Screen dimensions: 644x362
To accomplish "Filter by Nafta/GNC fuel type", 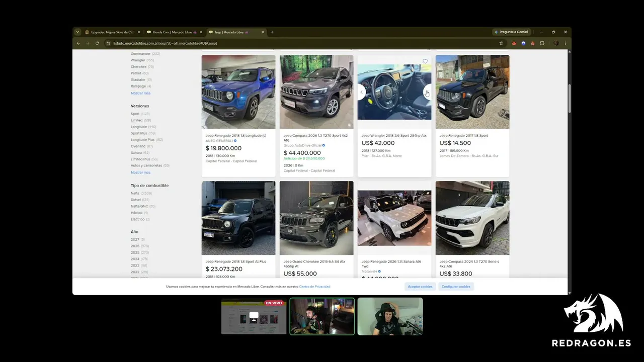I will click(x=143, y=207).
